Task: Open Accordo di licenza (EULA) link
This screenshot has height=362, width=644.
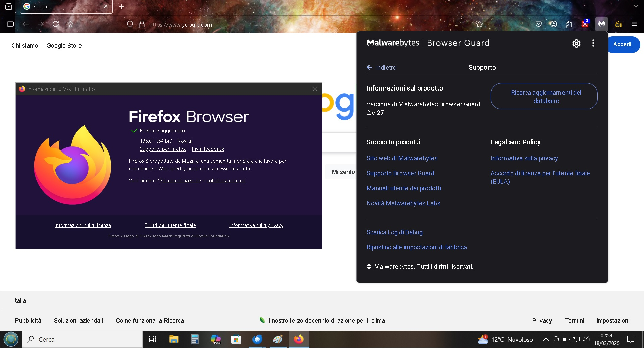Action: point(540,177)
